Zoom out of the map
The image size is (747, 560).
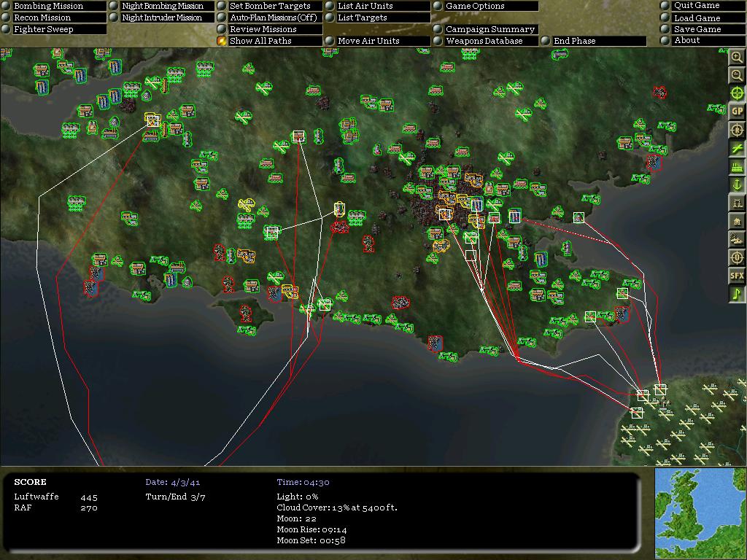(x=737, y=75)
